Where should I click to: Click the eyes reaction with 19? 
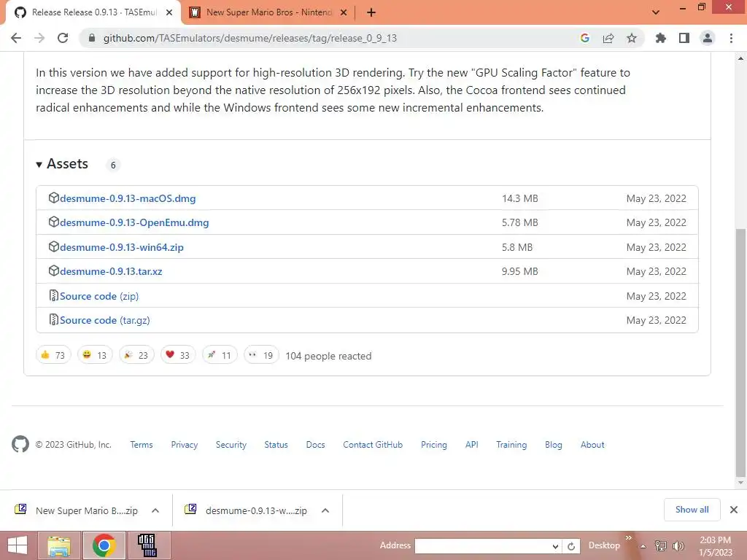point(261,355)
